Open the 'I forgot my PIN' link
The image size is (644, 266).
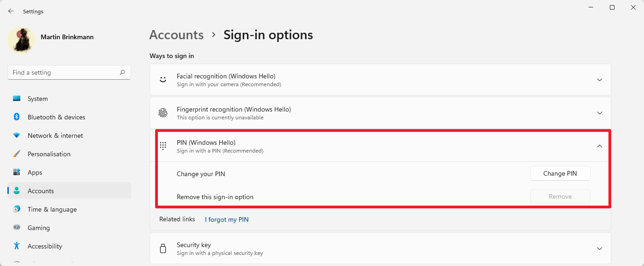coord(227,219)
